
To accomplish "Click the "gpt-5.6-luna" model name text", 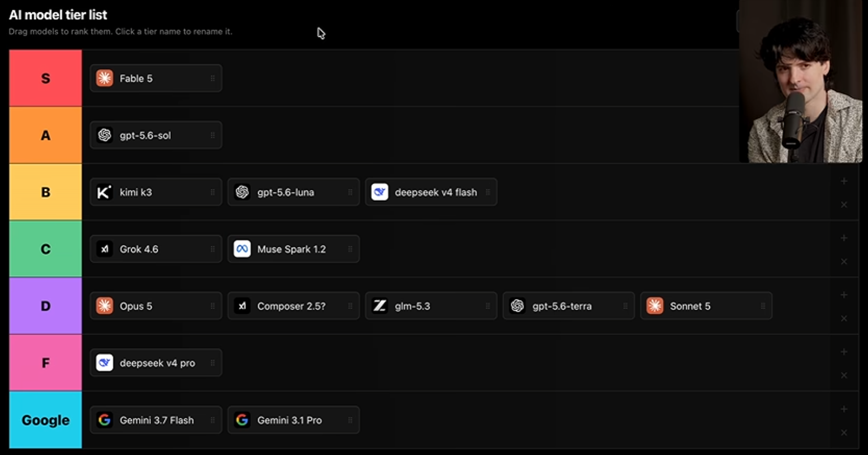I will (286, 193).
